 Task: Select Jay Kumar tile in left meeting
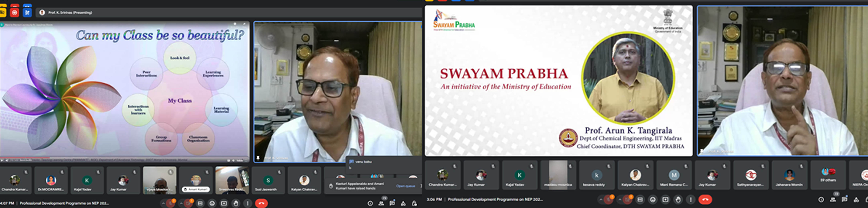pos(123,180)
